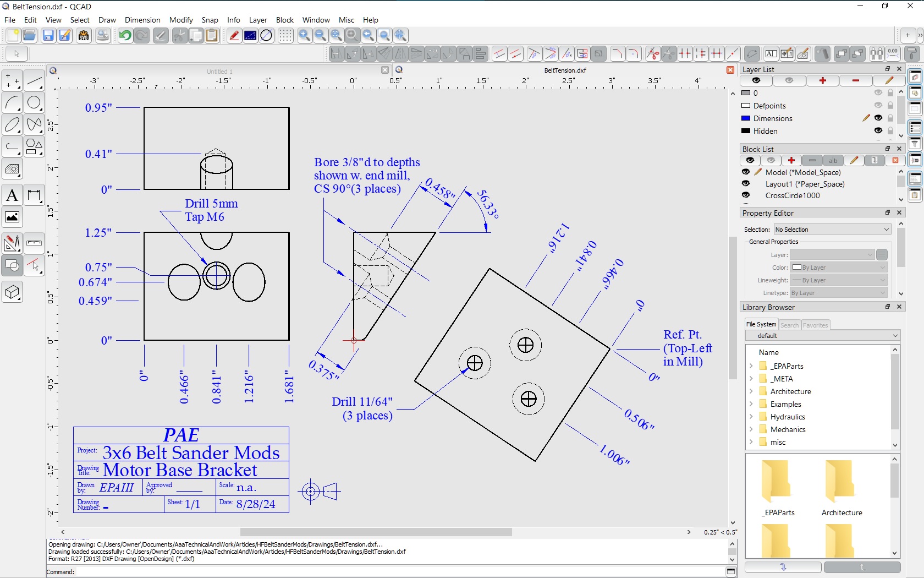924x578 pixels.
Task: Click the Print Preview icon
Action: (103, 36)
